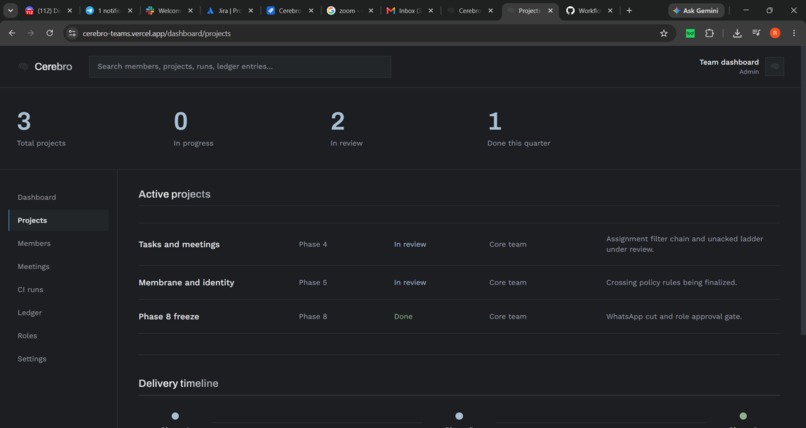Switch to the Gmail Inbox tab
Image resolution: width=806 pixels, height=428 pixels.
(x=410, y=10)
